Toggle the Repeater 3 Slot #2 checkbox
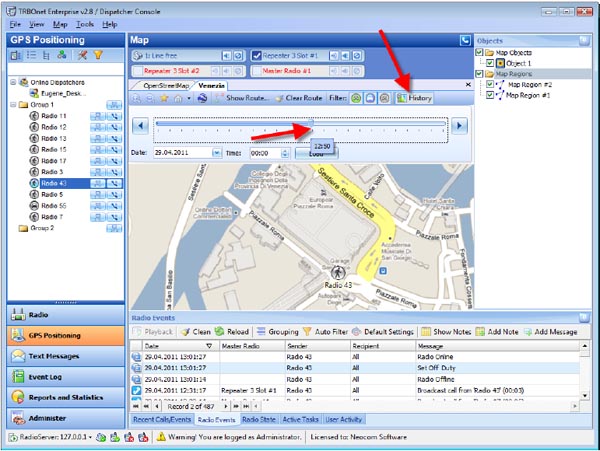The image size is (600, 451). [x=138, y=71]
